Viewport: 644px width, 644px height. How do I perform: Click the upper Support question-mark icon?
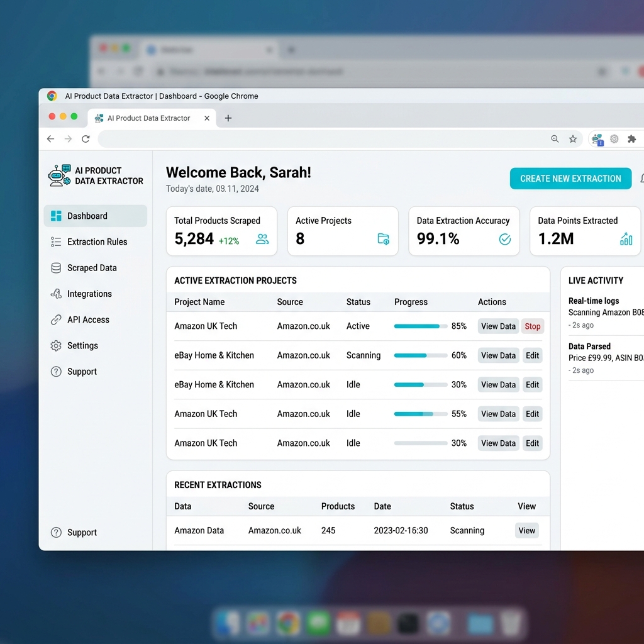tap(56, 371)
